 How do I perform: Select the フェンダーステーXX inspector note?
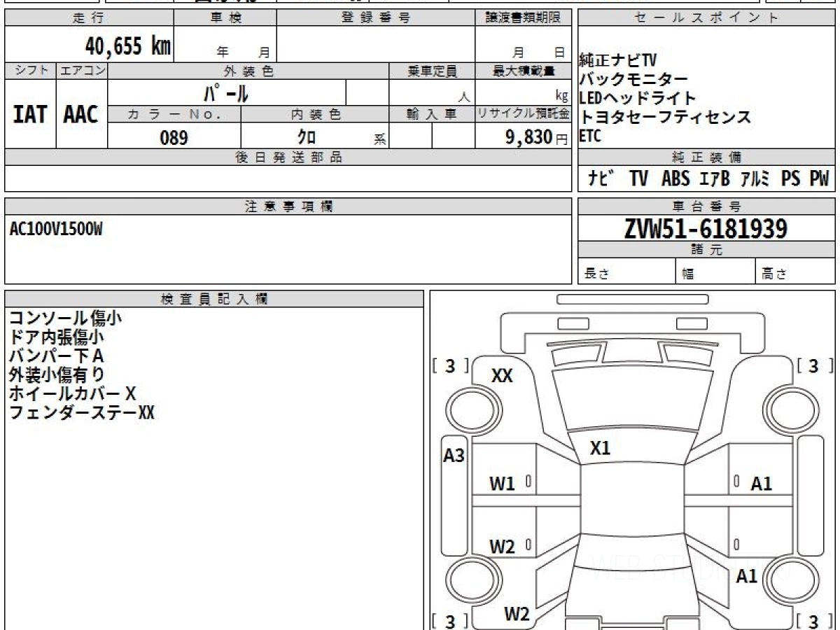coord(81,413)
